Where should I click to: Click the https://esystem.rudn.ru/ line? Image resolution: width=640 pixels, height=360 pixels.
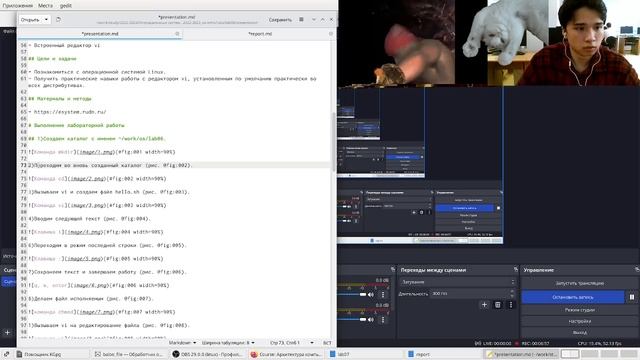(x=70, y=112)
